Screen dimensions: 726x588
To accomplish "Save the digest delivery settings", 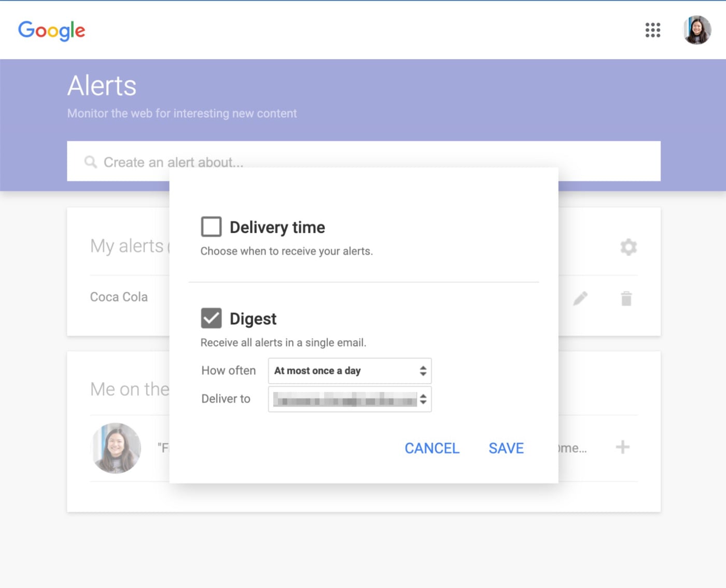I will 506,448.
